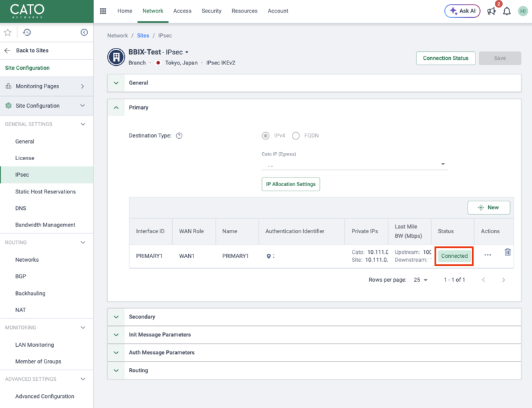Open the Networks sidebar item

[x=27, y=260]
